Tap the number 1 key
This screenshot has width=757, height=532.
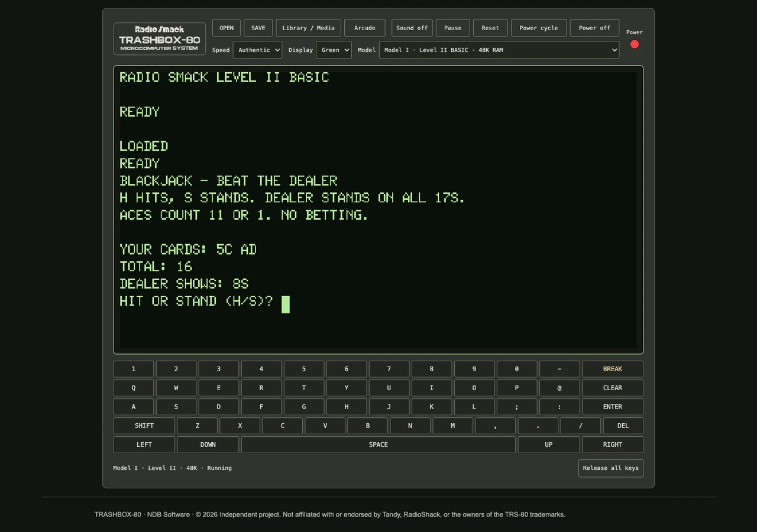[x=134, y=369]
